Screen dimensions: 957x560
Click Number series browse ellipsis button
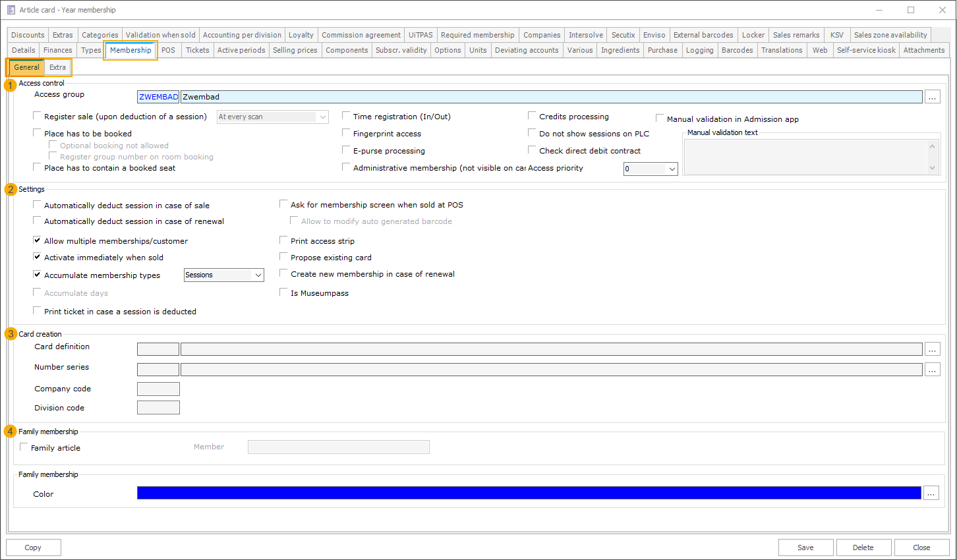932,370
